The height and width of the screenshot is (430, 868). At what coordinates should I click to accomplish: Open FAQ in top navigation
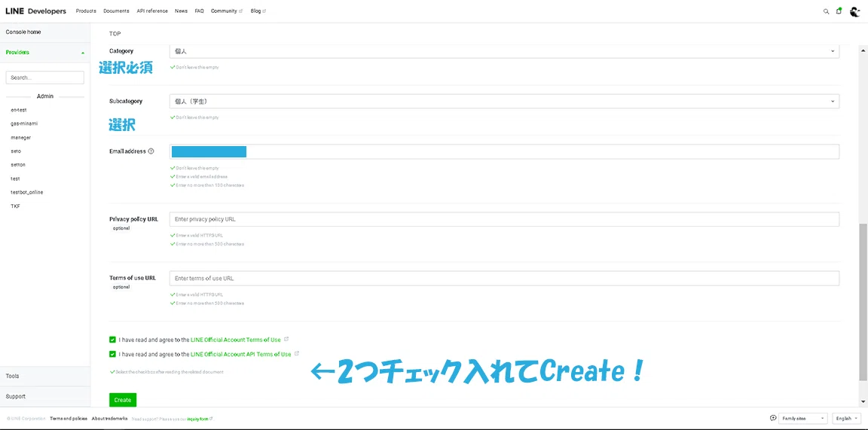(x=199, y=11)
